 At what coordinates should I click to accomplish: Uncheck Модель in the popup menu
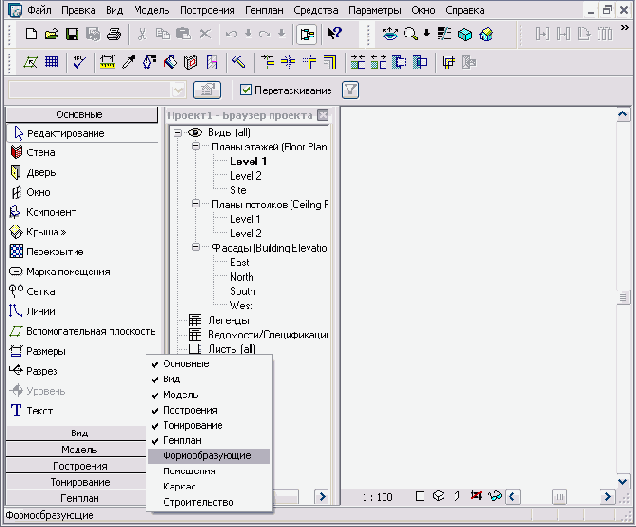(209, 395)
